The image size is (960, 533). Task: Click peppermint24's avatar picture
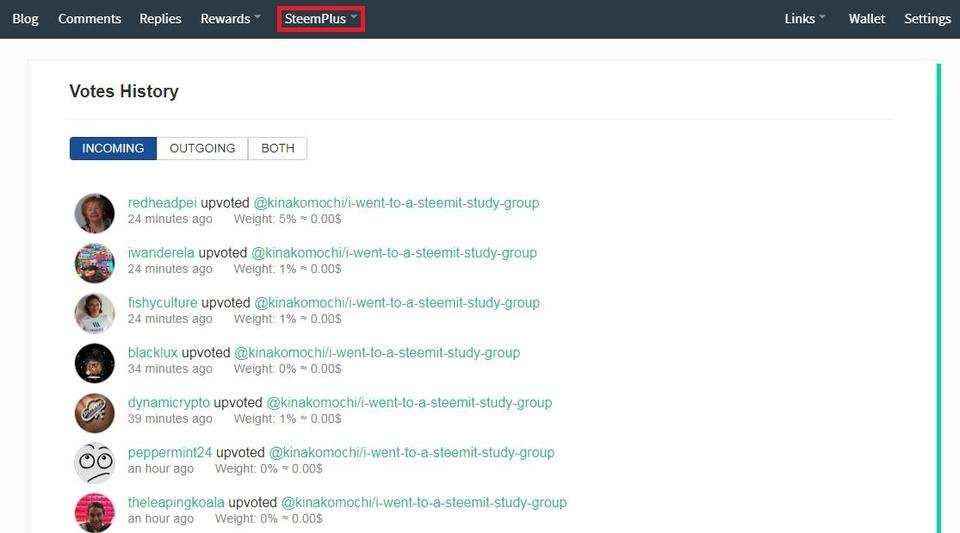click(94, 463)
